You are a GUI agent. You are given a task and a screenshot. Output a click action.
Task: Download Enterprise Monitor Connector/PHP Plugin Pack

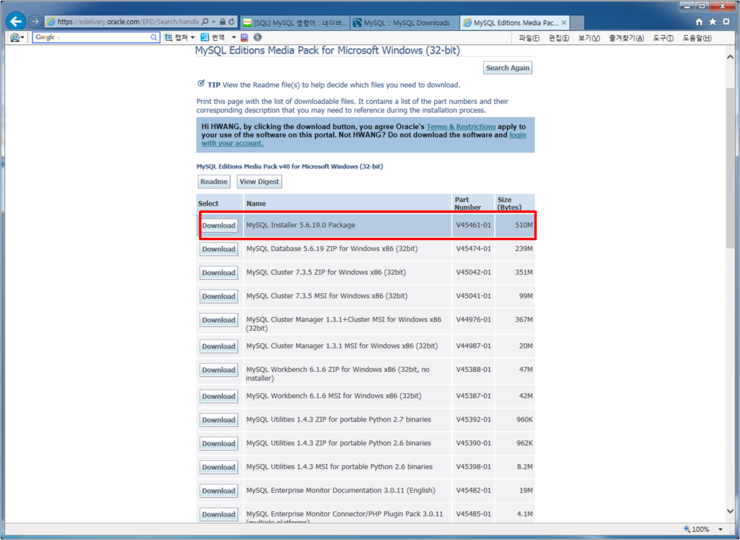219,515
